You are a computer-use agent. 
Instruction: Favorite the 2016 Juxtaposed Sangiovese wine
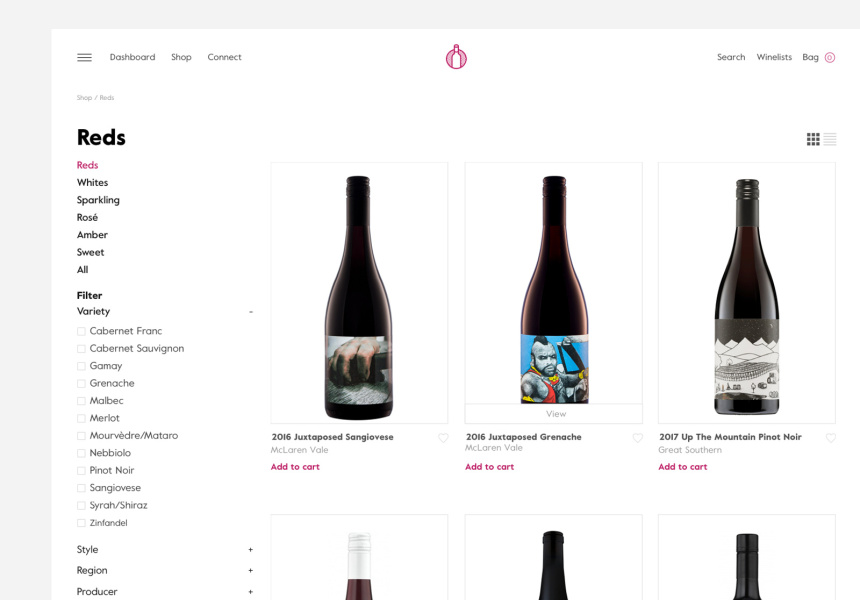click(443, 438)
